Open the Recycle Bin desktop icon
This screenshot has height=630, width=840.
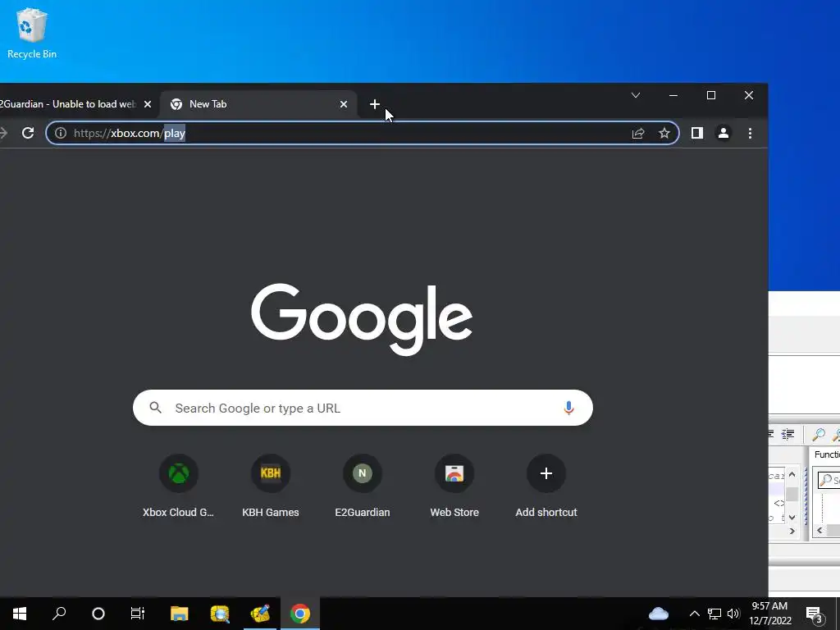coord(32,33)
